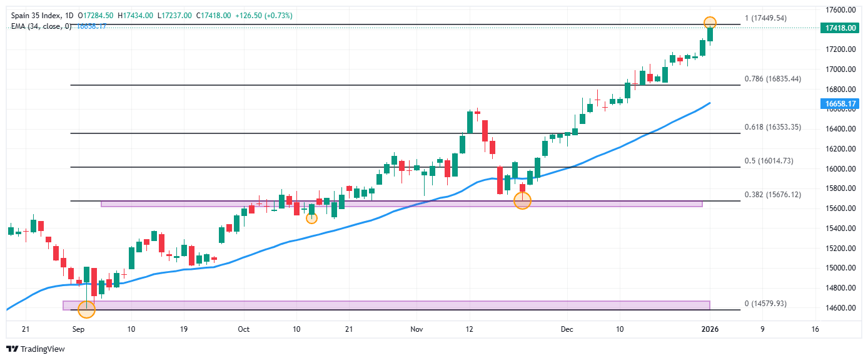868x360 pixels.
Task: Click the 2026 label on the time axis
Action: point(709,329)
